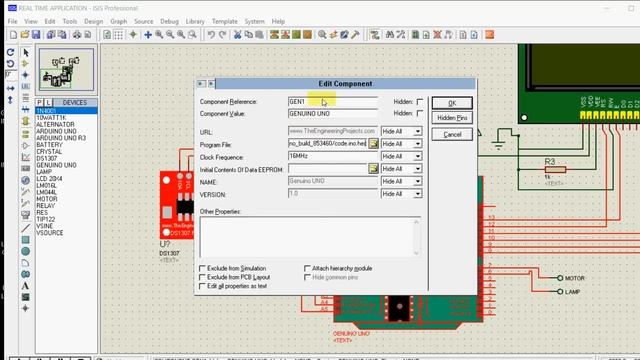The height and width of the screenshot is (360, 640).
Task: Select DS1307 in devices list
Action: point(47,158)
